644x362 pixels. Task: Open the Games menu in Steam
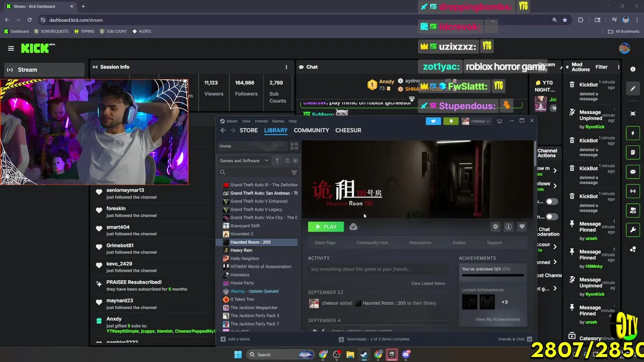(x=278, y=121)
